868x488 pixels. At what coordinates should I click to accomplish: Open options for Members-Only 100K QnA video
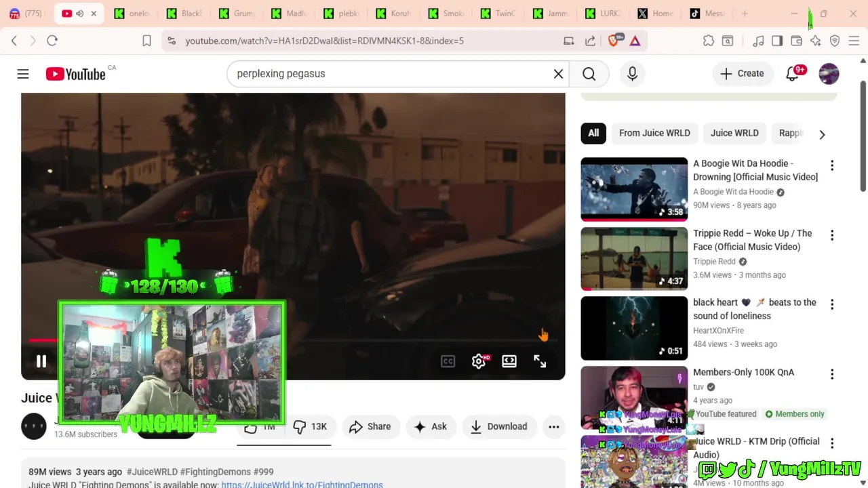pos(832,374)
